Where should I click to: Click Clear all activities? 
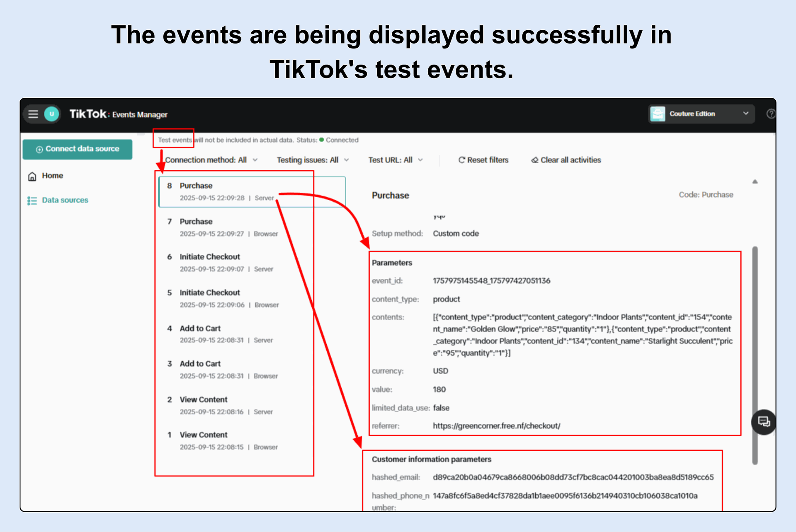pyautogui.click(x=566, y=160)
